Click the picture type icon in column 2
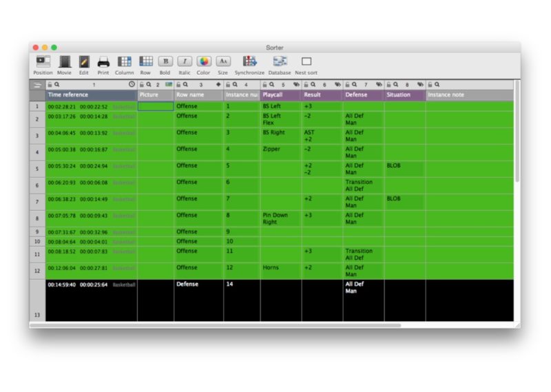 pyautogui.click(x=169, y=84)
